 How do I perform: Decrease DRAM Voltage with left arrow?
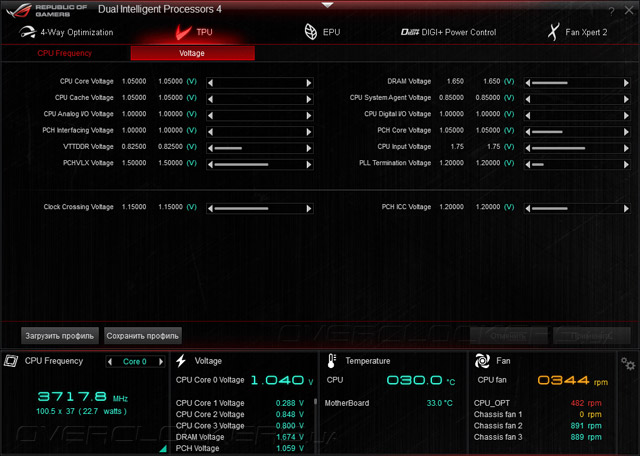[x=528, y=83]
